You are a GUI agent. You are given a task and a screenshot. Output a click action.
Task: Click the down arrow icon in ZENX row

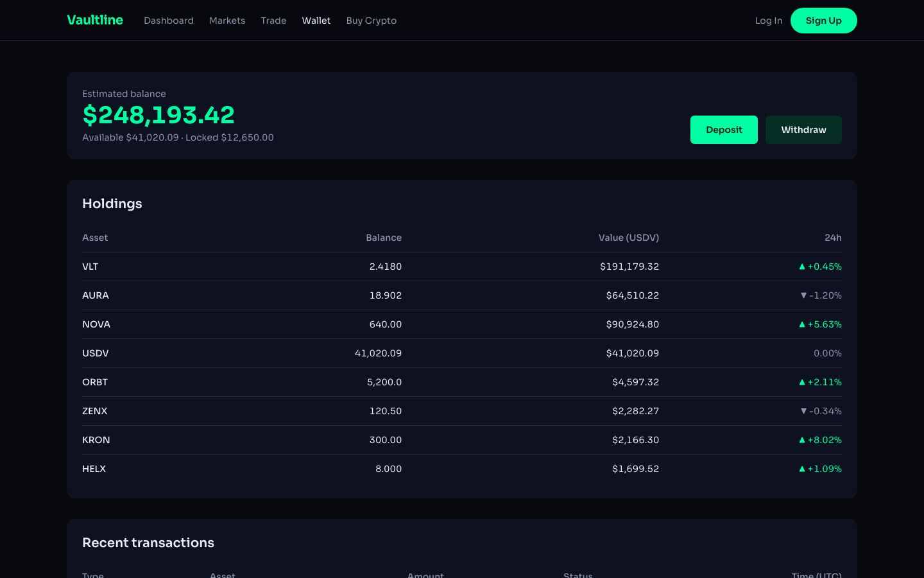803,411
